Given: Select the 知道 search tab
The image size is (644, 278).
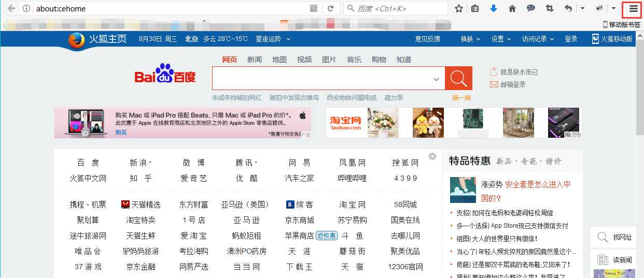Looking at the screenshot, I should 403,60.
